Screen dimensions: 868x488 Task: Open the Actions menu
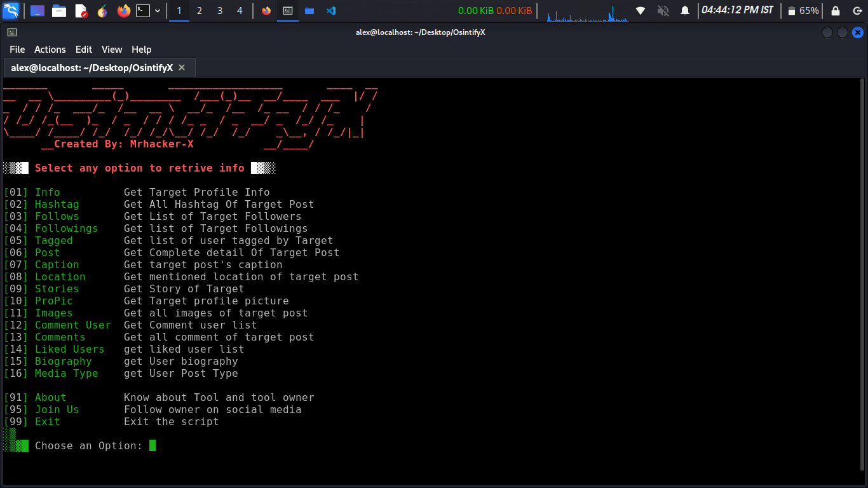coord(50,49)
